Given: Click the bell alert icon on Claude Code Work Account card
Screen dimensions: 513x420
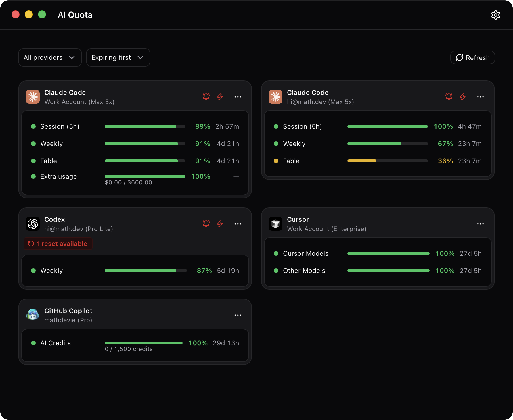Looking at the screenshot, I should click(x=206, y=97).
